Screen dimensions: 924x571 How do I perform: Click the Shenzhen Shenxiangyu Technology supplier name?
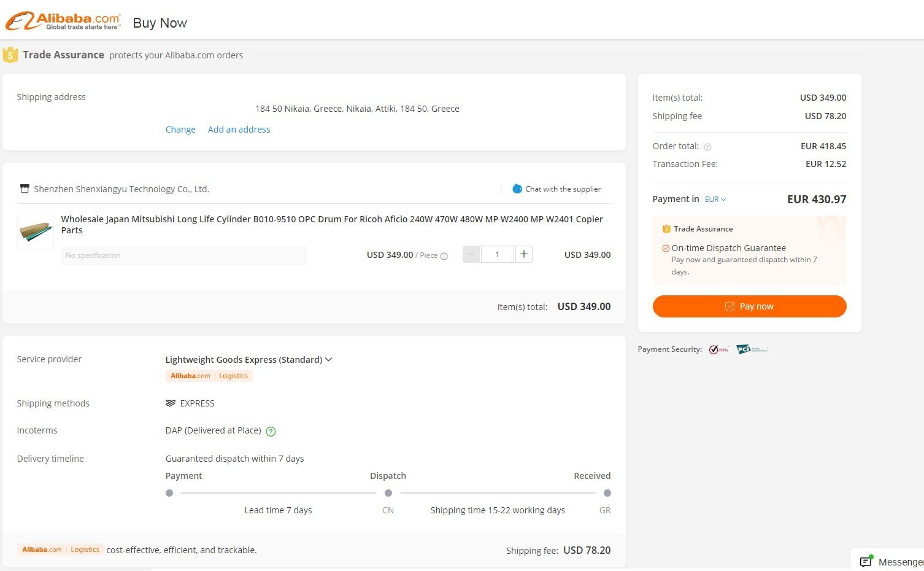coord(121,189)
